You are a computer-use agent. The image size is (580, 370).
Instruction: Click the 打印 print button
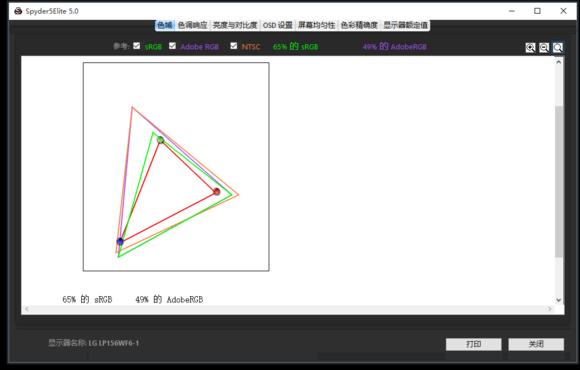(x=473, y=344)
